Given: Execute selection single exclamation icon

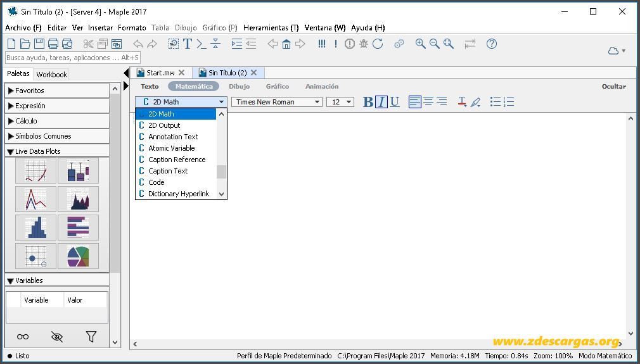Looking at the screenshot, I should coord(335,44).
